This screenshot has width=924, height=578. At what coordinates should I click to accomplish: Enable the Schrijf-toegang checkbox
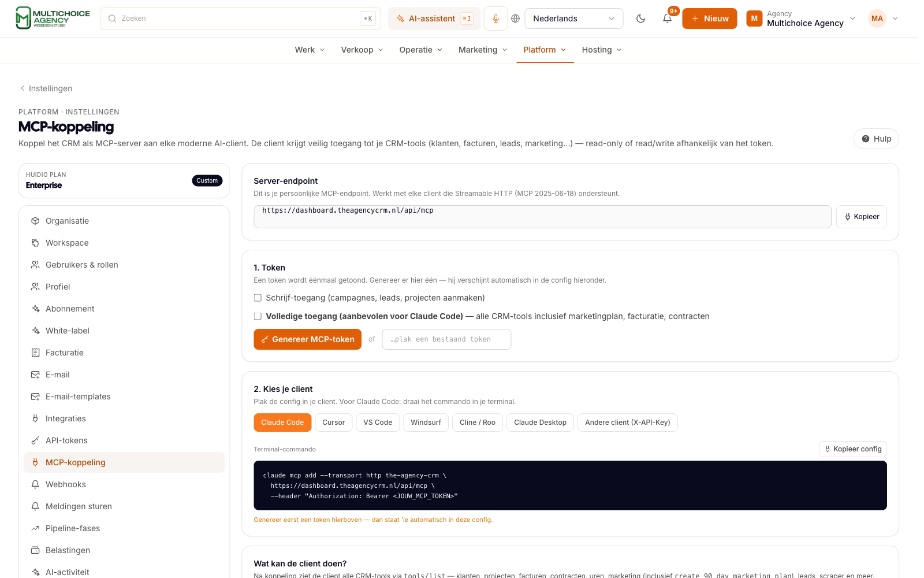(x=258, y=298)
